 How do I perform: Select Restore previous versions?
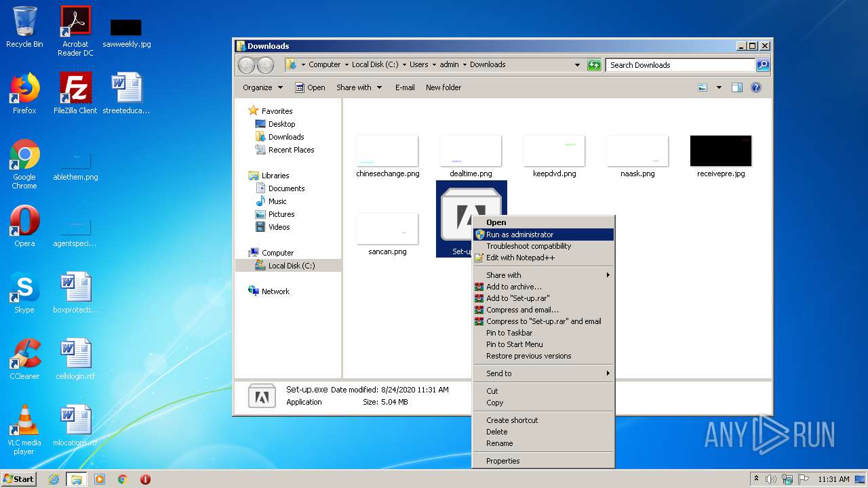point(543,356)
